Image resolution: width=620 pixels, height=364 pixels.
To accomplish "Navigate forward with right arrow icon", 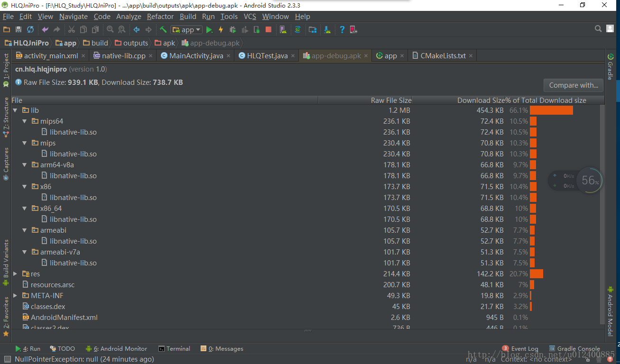I will pyautogui.click(x=148, y=29).
